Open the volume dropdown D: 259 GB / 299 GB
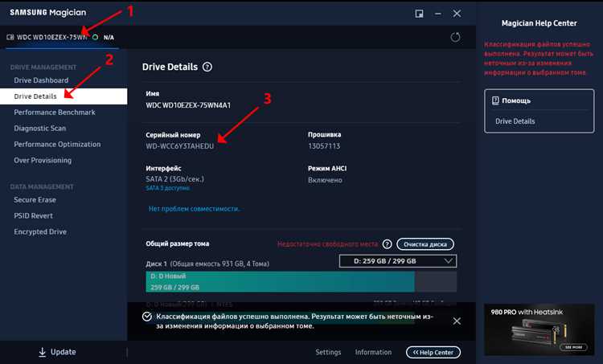Screen dimensions: 603x364 pyautogui.click(x=398, y=261)
